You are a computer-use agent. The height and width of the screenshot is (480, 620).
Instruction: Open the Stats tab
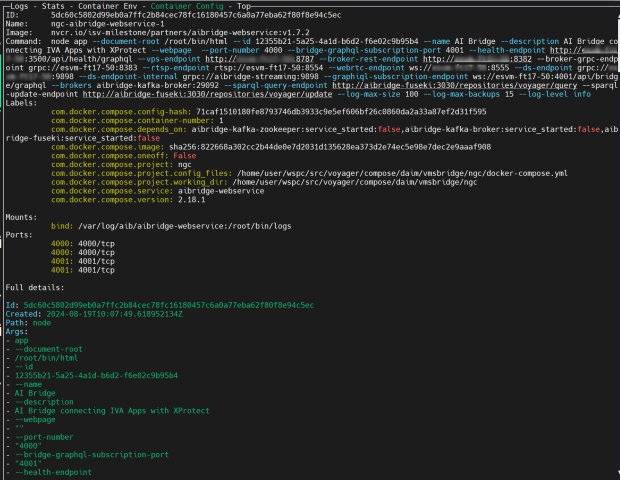53,5
